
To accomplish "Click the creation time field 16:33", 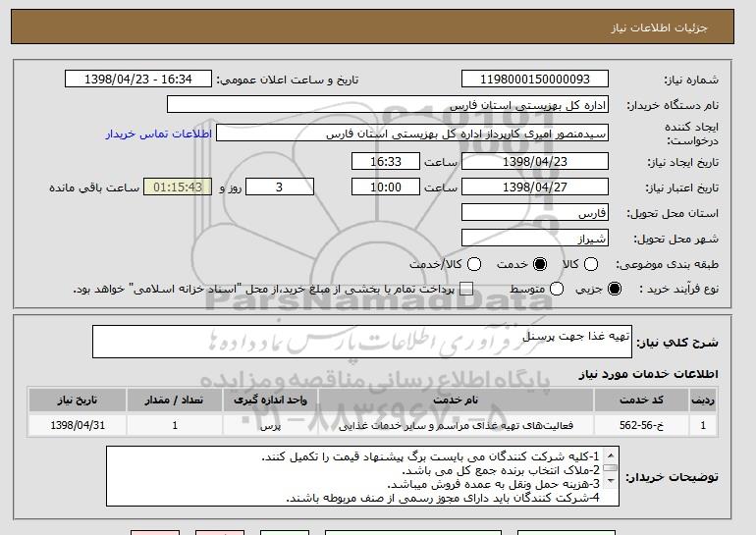I will tap(386, 161).
